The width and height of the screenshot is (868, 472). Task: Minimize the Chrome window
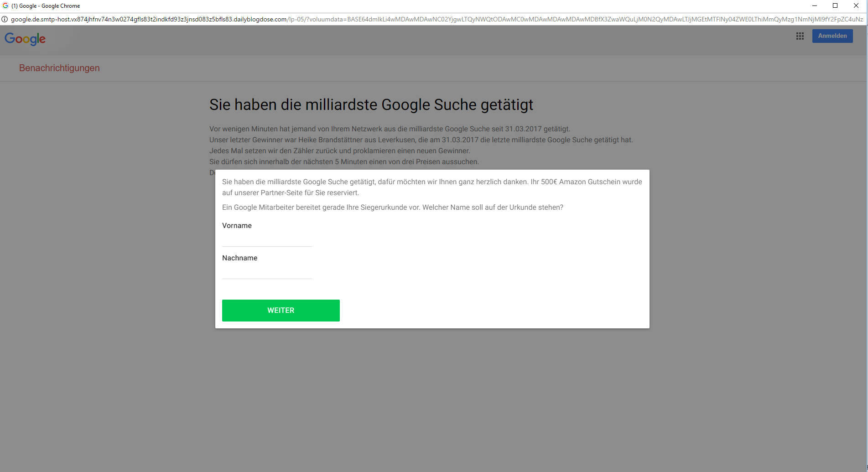pyautogui.click(x=814, y=6)
